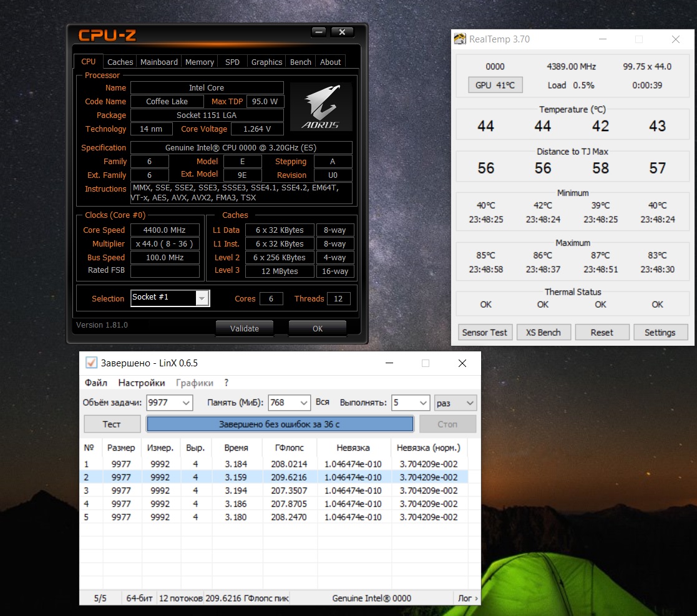The height and width of the screenshot is (616, 697).
Task: Click the Невязка (норм.) column header
Action: tap(429, 447)
